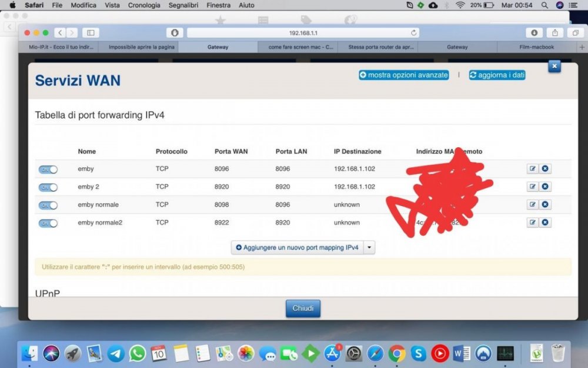588x368 pixels.
Task: Open the App Store from the Dock
Action: [332, 353]
